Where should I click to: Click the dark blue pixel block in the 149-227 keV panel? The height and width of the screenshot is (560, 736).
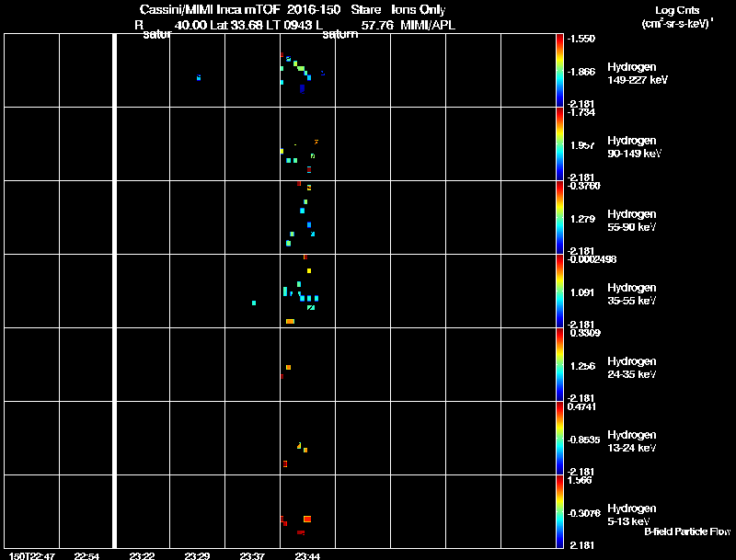[x=303, y=88]
